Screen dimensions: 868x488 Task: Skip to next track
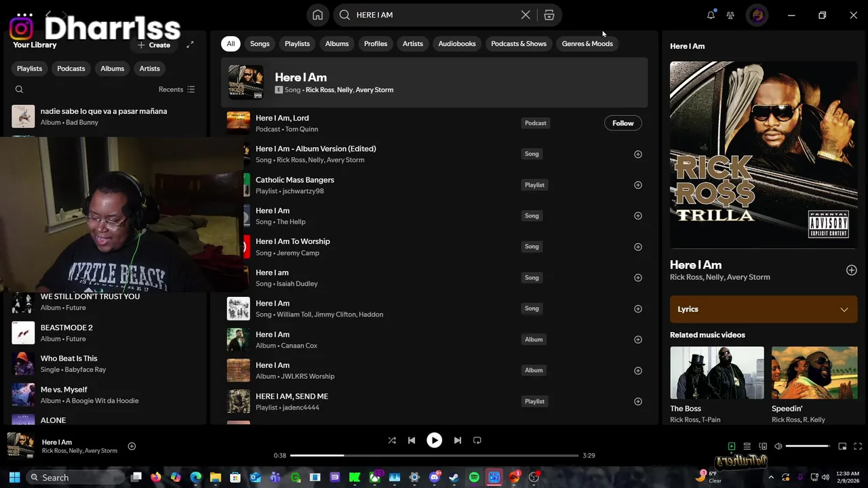pyautogui.click(x=458, y=441)
